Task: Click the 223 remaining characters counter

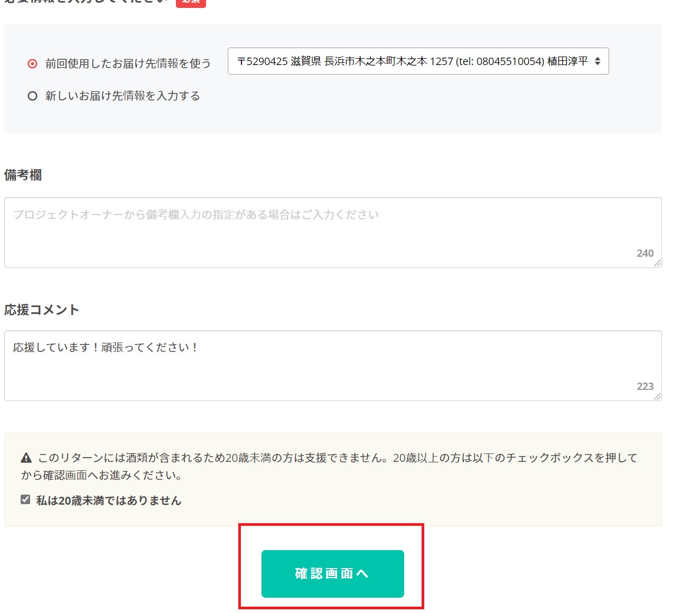Action: pos(645,386)
